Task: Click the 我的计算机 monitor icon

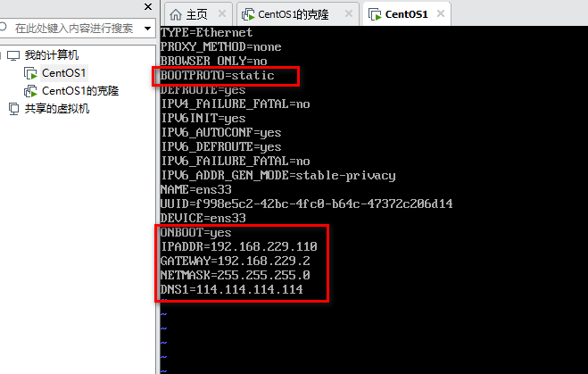Action: click(13, 55)
